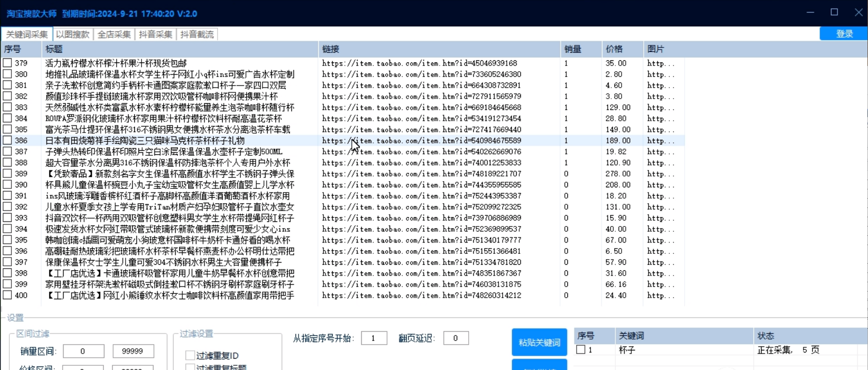868x370 pixels.
Task: Select title 活力瓶柠檬水杯榨汁杯果汁杯现货包邮
Action: (116, 63)
